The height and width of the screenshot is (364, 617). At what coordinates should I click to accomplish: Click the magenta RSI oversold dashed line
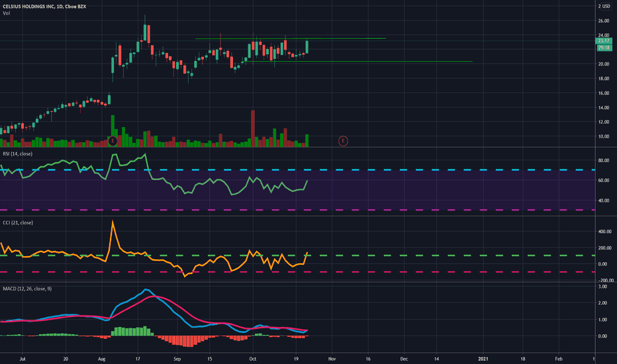(x=297, y=210)
